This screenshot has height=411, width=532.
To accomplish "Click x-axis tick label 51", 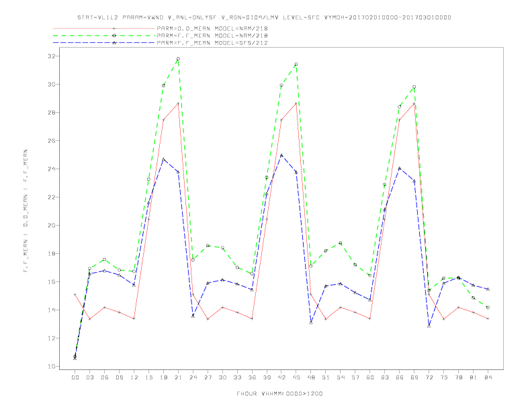I will coord(326,377).
